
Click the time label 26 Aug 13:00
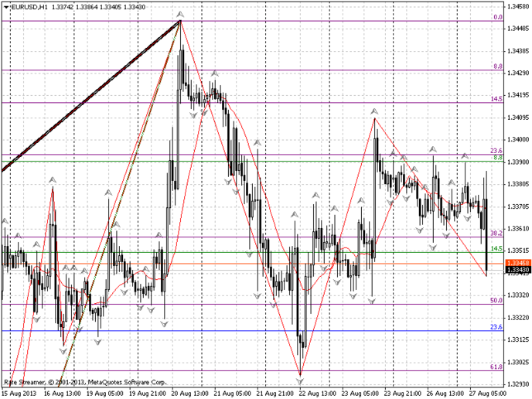[x=445, y=394]
